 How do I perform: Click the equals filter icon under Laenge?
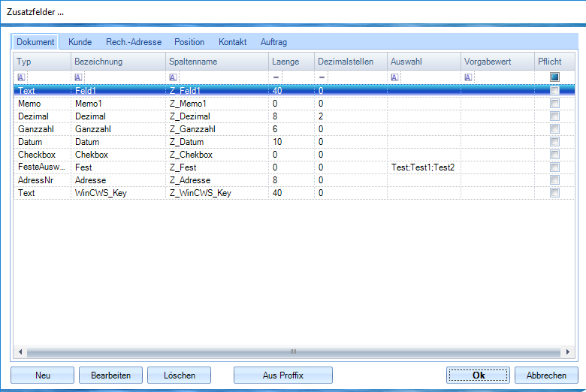tap(276, 77)
